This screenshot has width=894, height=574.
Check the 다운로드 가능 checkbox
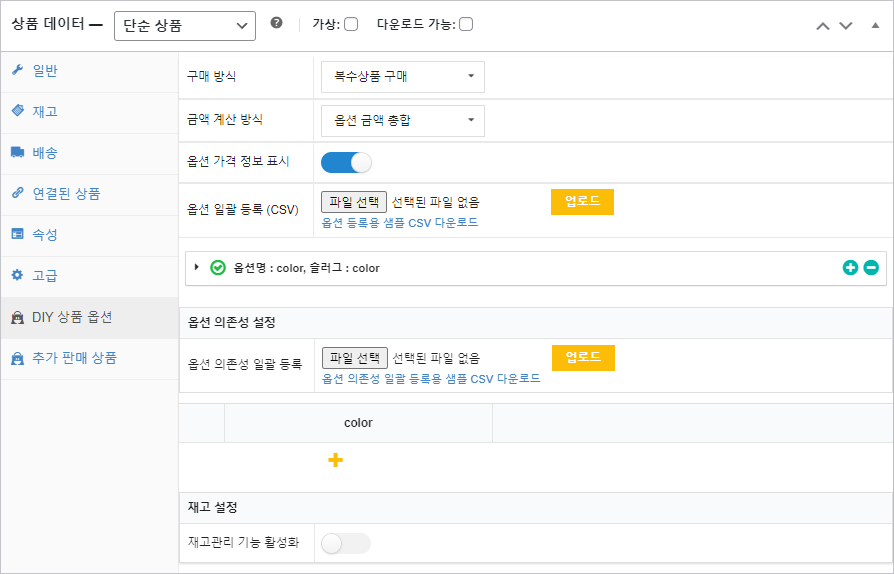click(466, 24)
